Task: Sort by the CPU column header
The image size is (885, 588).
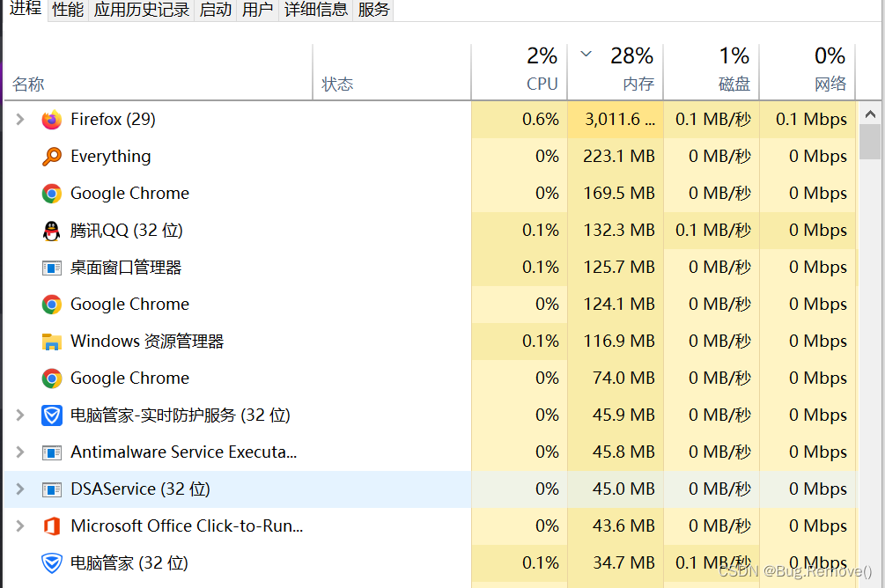Action: point(520,72)
